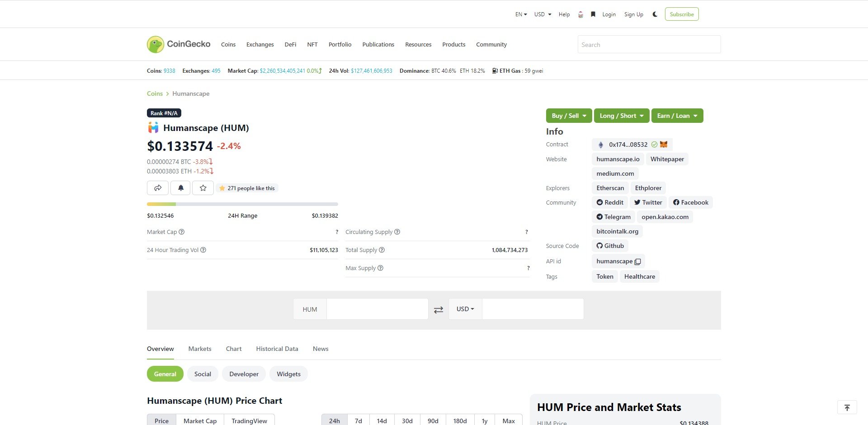Screen dimensions: 868x425
Task: Copy the humanscape API id
Action: click(x=637, y=262)
